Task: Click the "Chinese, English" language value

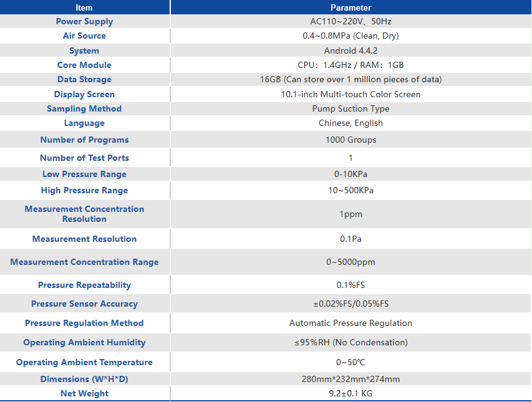Action: [351, 123]
